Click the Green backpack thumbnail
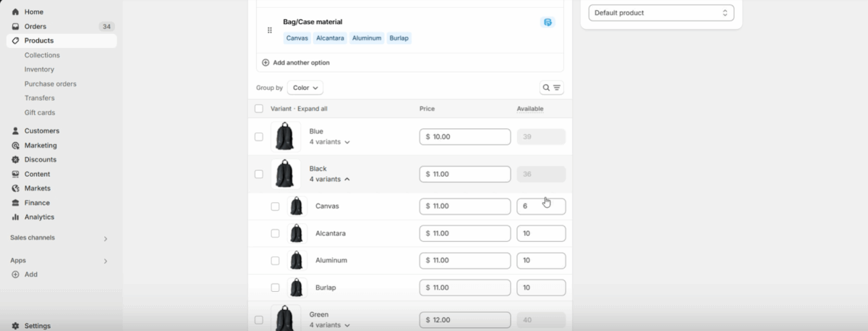 (x=286, y=319)
